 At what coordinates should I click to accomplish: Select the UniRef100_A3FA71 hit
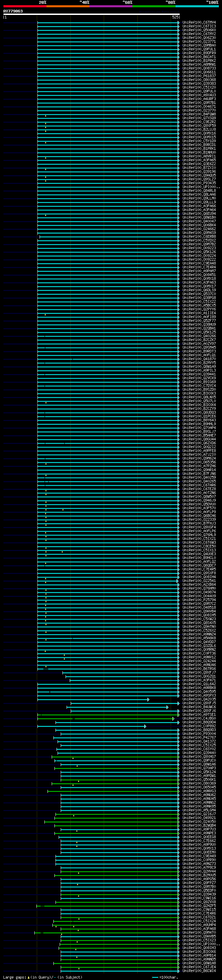click(199, 680)
